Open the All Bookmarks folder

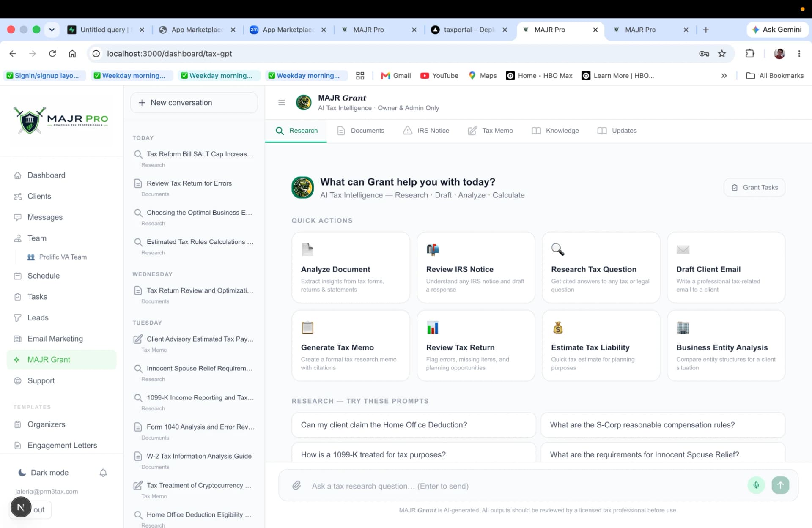pyautogui.click(x=775, y=76)
